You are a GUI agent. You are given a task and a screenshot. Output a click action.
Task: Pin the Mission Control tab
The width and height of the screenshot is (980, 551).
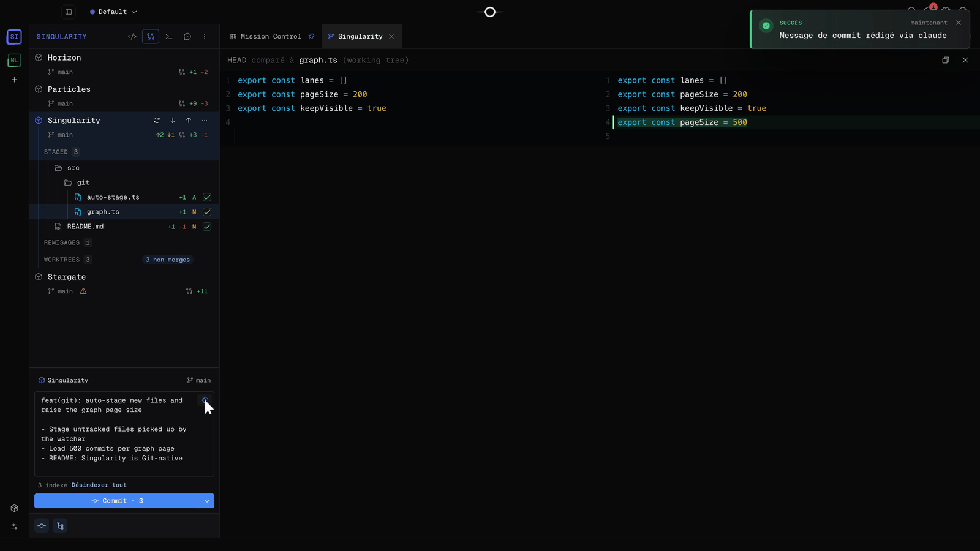click(x=311, y=37)
